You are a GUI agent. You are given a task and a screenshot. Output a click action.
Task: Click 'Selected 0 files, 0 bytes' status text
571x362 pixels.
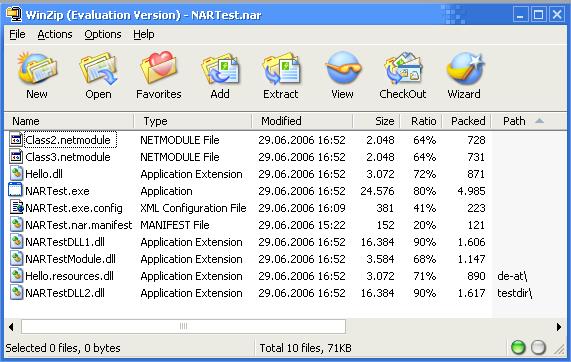pos(63,348)
